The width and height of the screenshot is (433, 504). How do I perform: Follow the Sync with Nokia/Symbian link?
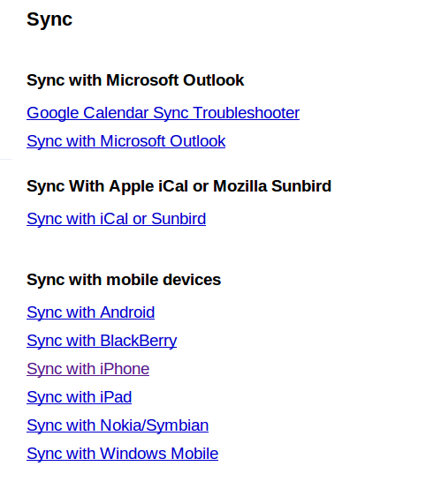[x=118, y=426]
